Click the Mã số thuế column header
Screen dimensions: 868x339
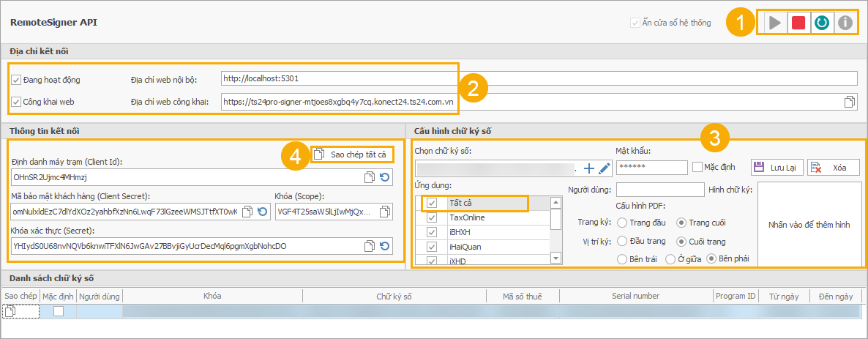(523, 297)
